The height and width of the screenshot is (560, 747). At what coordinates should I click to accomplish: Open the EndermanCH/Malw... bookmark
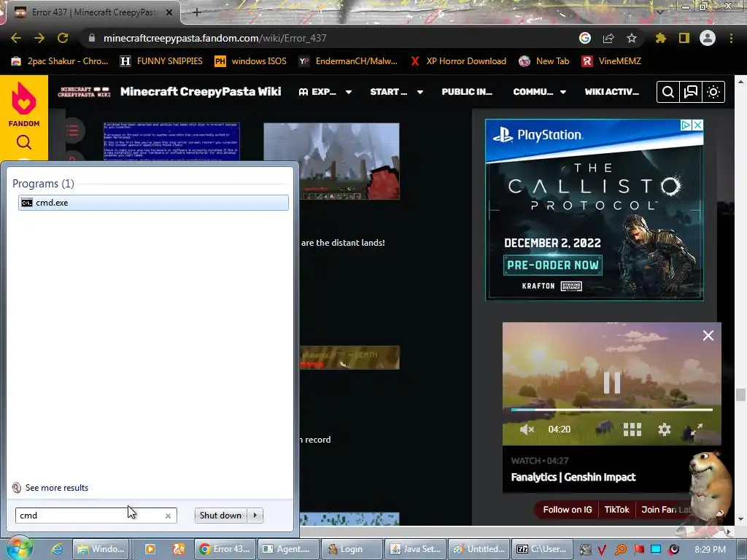pyautogui.click(x=349, y=61)
